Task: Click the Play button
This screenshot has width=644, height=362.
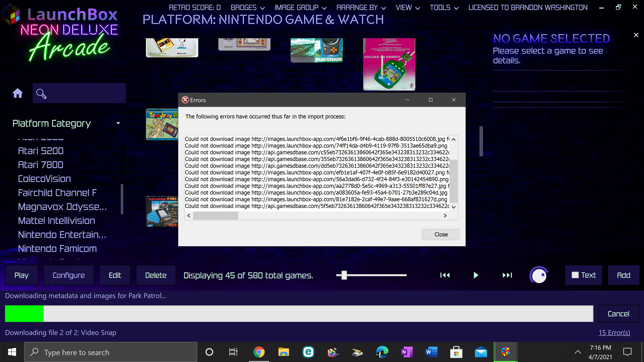Action: pos(21,275)
